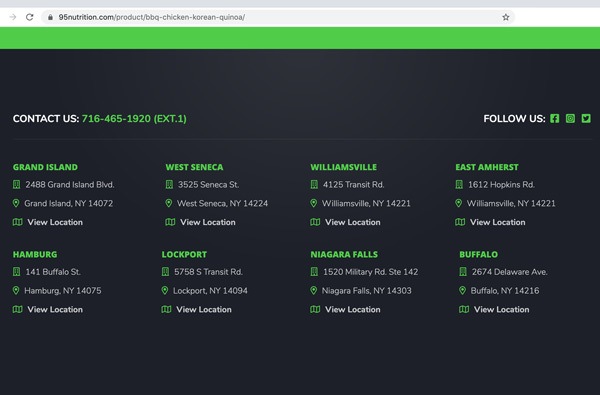The image size is (600, 395).
Task: Click the LOCKPORT heading
Action: point(184,255)
